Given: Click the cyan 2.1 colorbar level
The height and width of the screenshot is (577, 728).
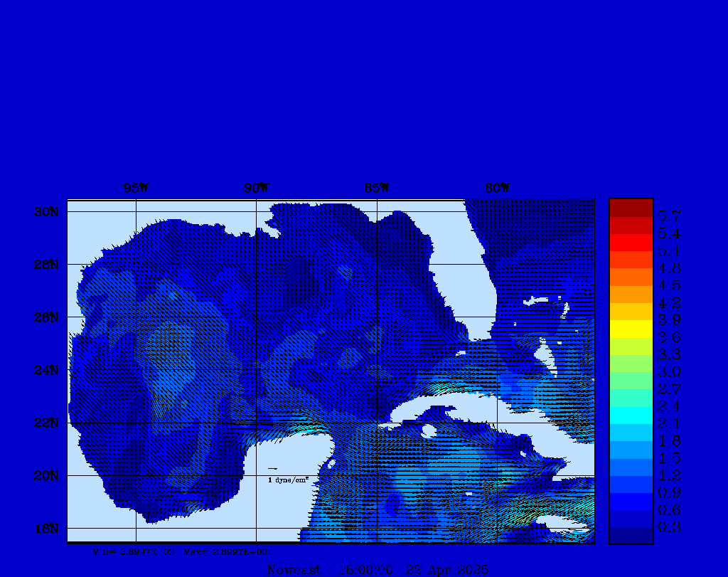Looking at the screenshot, I should [631, 415].
